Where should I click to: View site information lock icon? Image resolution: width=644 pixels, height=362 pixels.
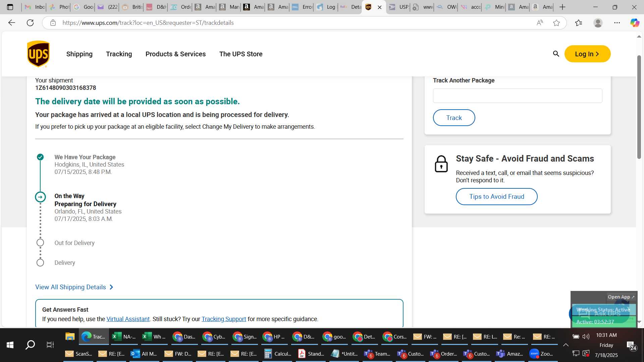pos(53,23)
